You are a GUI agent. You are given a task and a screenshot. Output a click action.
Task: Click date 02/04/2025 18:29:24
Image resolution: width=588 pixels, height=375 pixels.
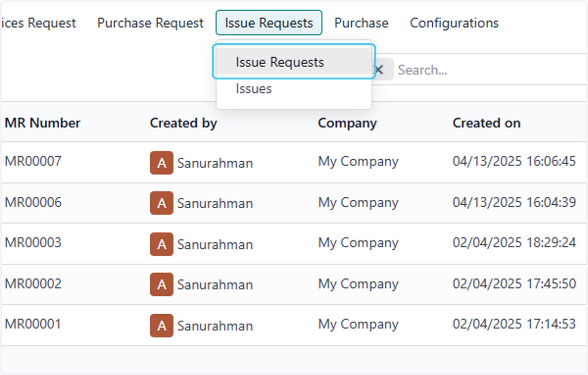[514, 243]
